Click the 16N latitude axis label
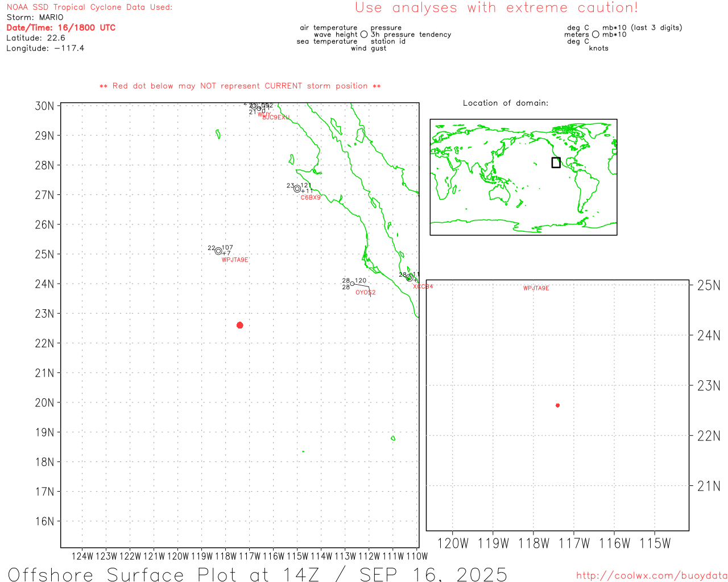This screenshot has width=728, height=582. pos(45,522)
